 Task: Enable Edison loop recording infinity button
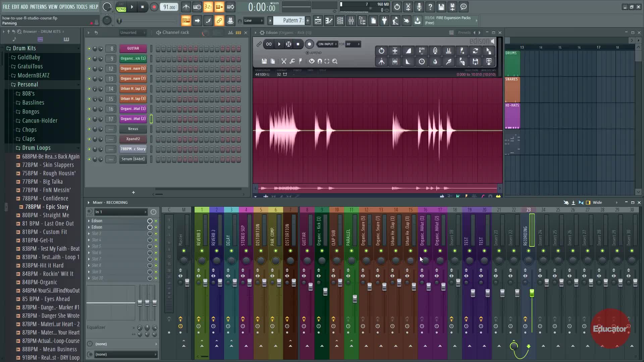click(x=269, y=44)
